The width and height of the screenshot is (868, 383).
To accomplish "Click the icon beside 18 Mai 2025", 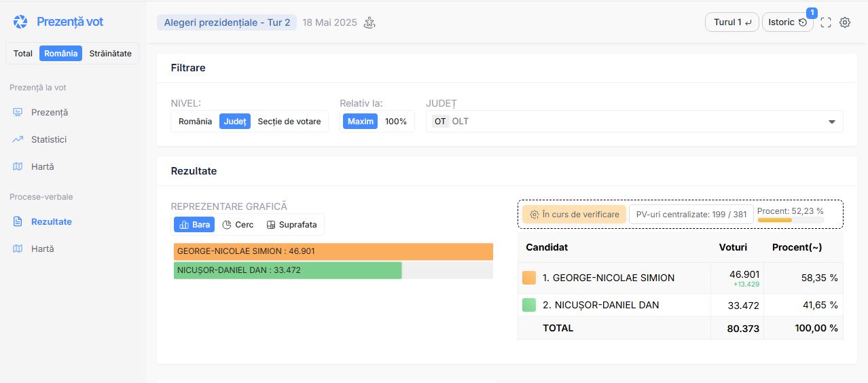I will pyautogui.click(x=369, y=22).
